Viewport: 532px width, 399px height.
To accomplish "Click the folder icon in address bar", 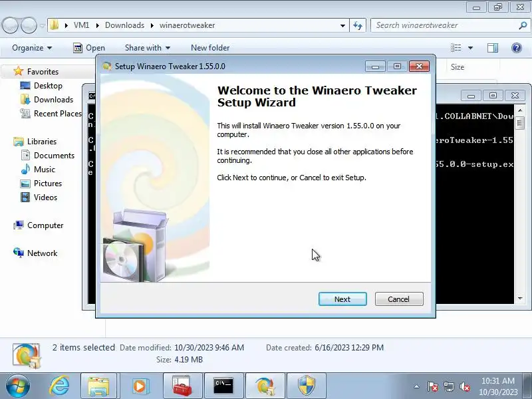I will coord(55,25).
